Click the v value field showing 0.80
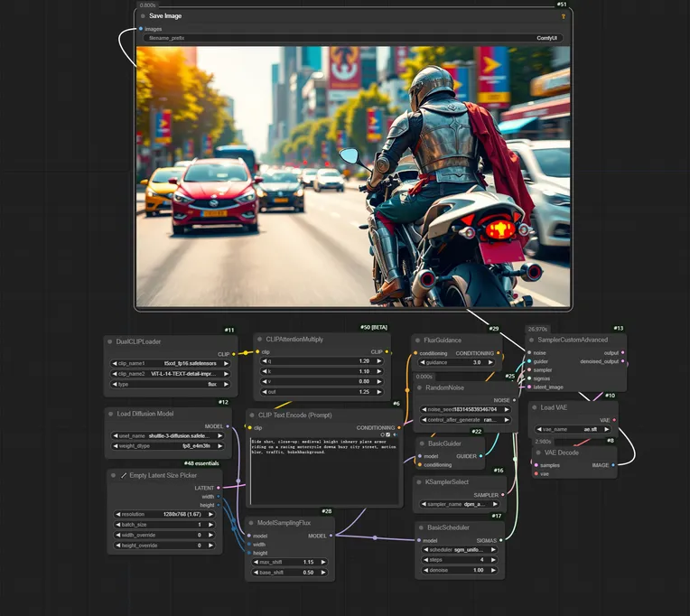The height and width of the screenshot is (616, 690). coord(322,381)
